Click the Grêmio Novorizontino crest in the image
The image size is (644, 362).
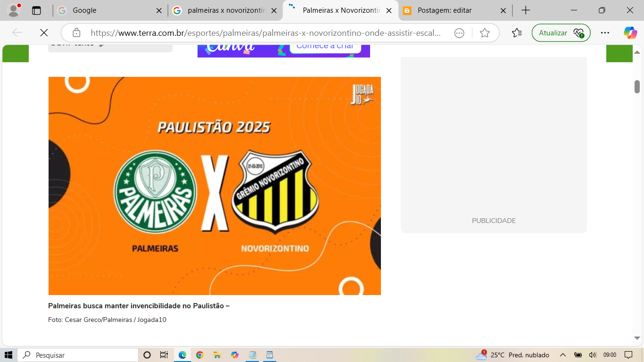[275, 191]
